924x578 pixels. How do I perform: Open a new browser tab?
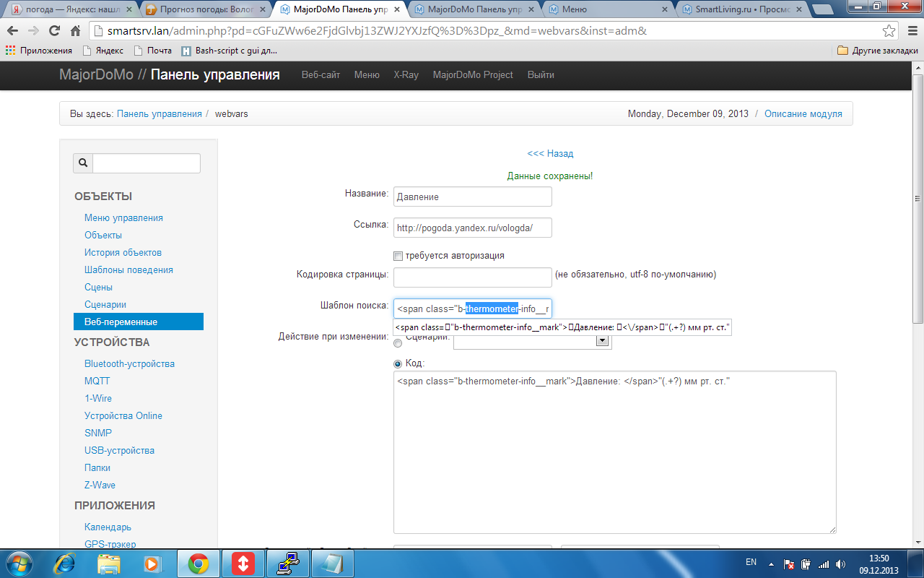click(822, 9)
